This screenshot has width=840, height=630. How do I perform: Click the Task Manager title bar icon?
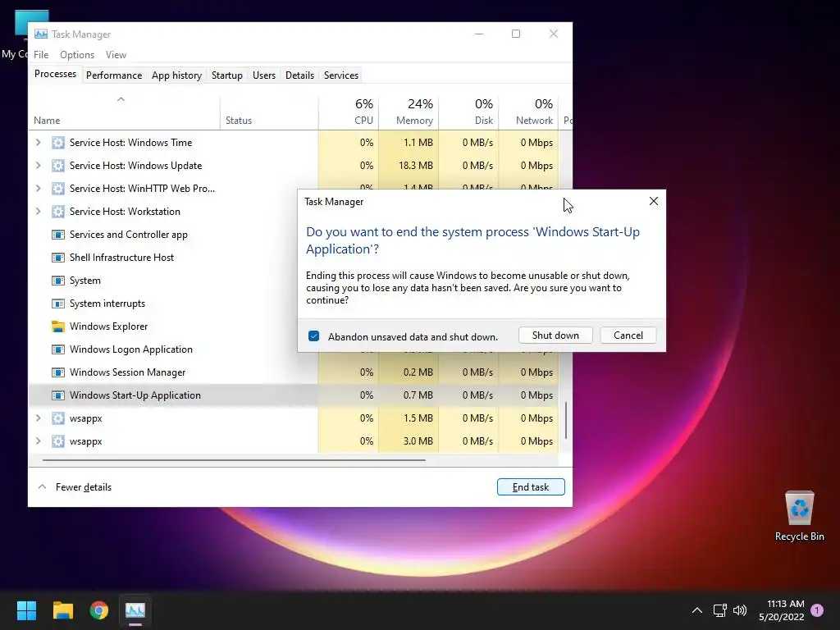coord(41,34)
